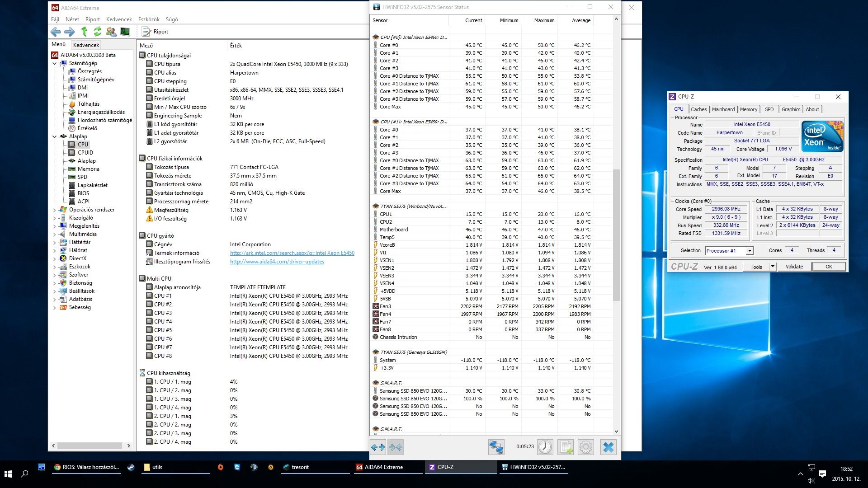The width and height of the screenshot is (868, 488).
Task: Click AIDA64 tree horizontal scrollbar thumb
Action: tap(90, 446)
